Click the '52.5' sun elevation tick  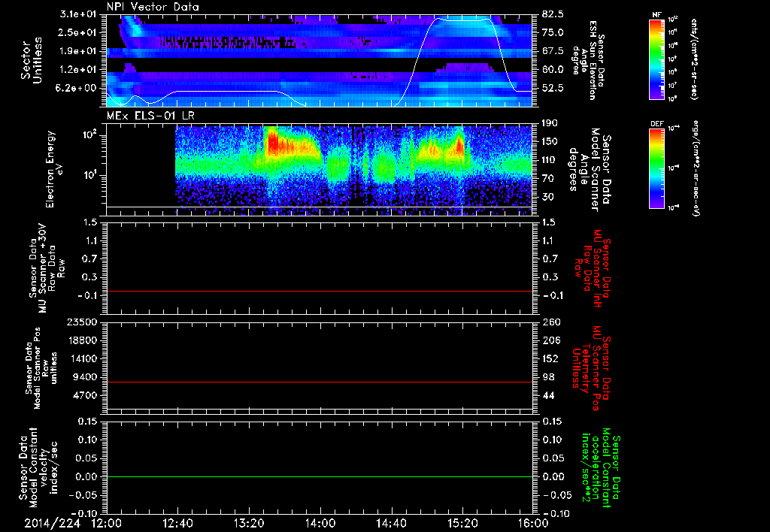tap(553, 88)
